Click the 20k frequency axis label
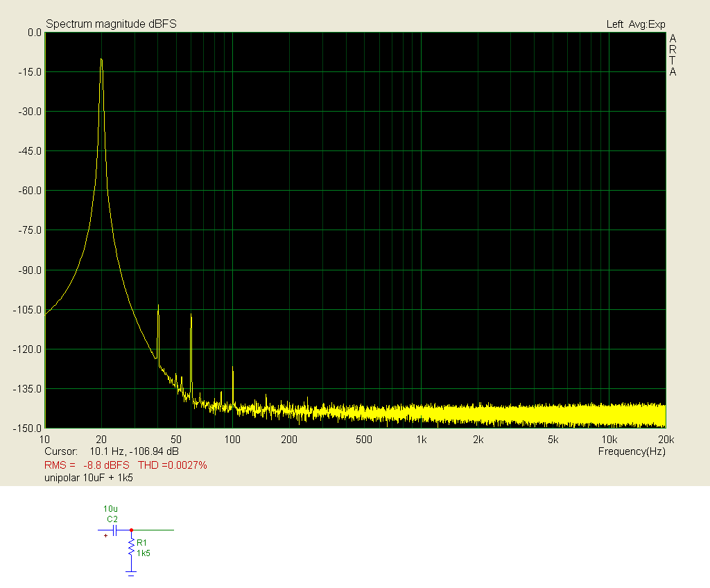This screenshot has width=710, height=588. coord(666,440)
